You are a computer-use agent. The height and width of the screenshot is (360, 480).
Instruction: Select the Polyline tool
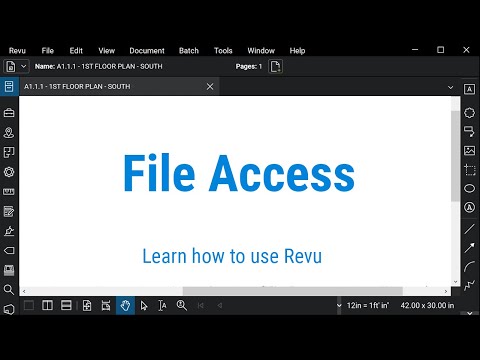pos(469,285)
